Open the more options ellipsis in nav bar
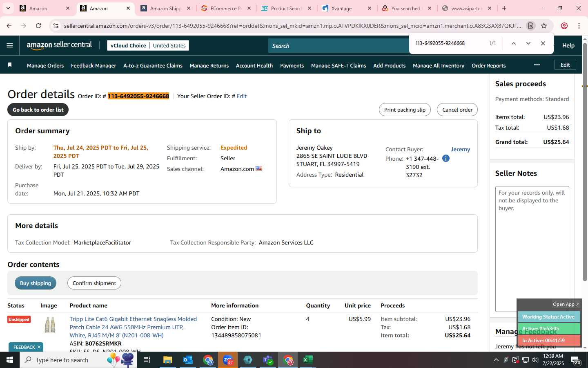The image size is (588, 368). 537,65
